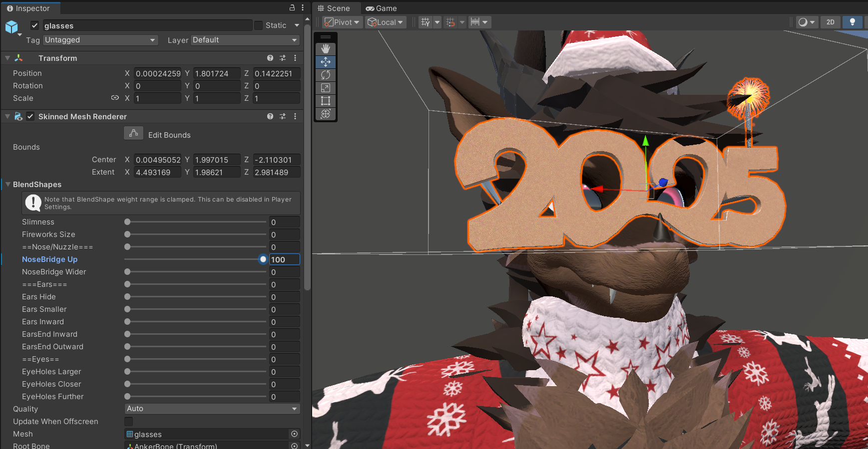Viewport: 868px width, 449px height.
Task: Select the Rect transform tool
Action: coord(326,101)
